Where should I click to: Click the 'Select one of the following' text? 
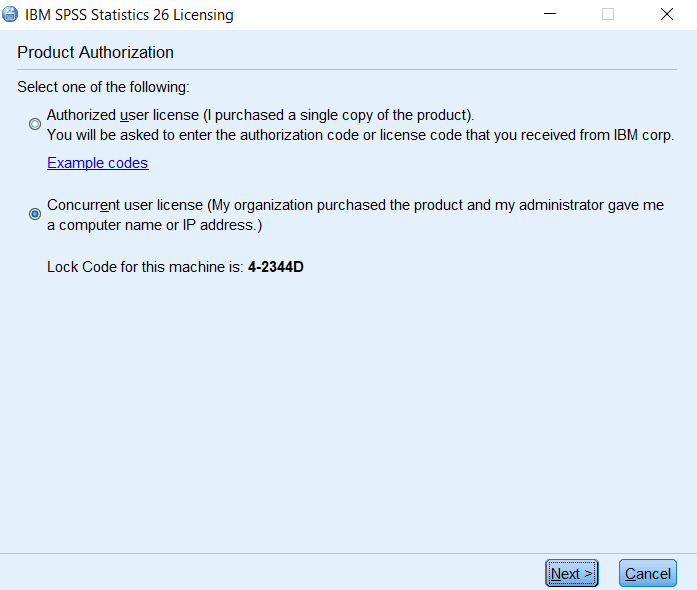tap(103, 87)
